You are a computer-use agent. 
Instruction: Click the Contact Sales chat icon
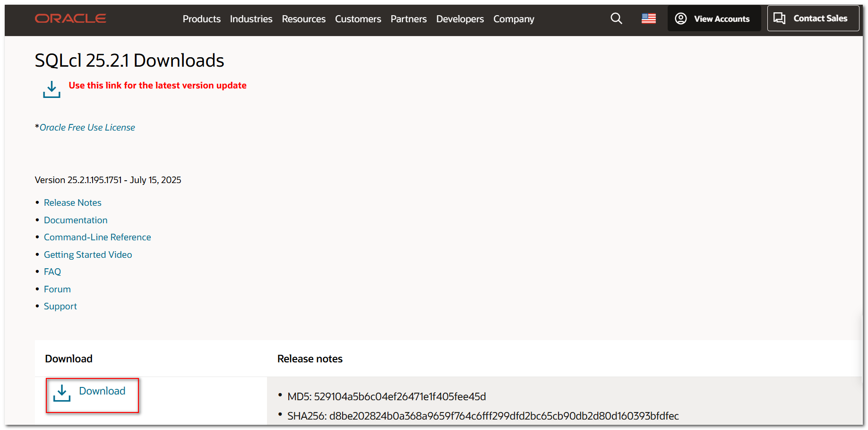779,18
